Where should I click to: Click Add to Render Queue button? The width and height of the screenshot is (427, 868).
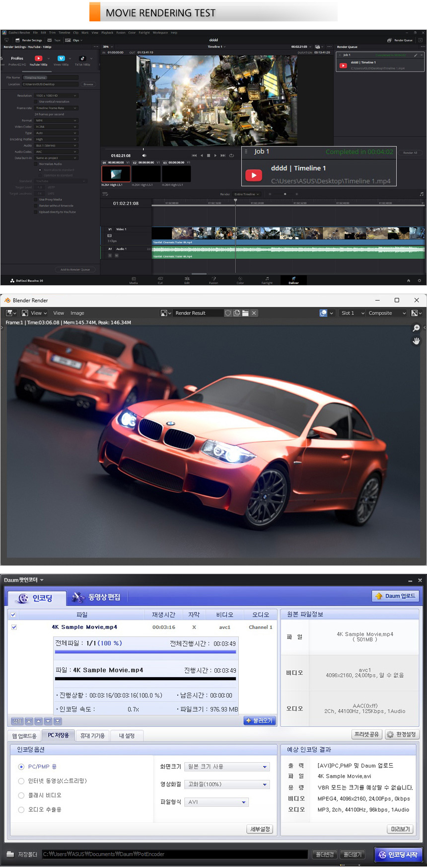(75, 270)
